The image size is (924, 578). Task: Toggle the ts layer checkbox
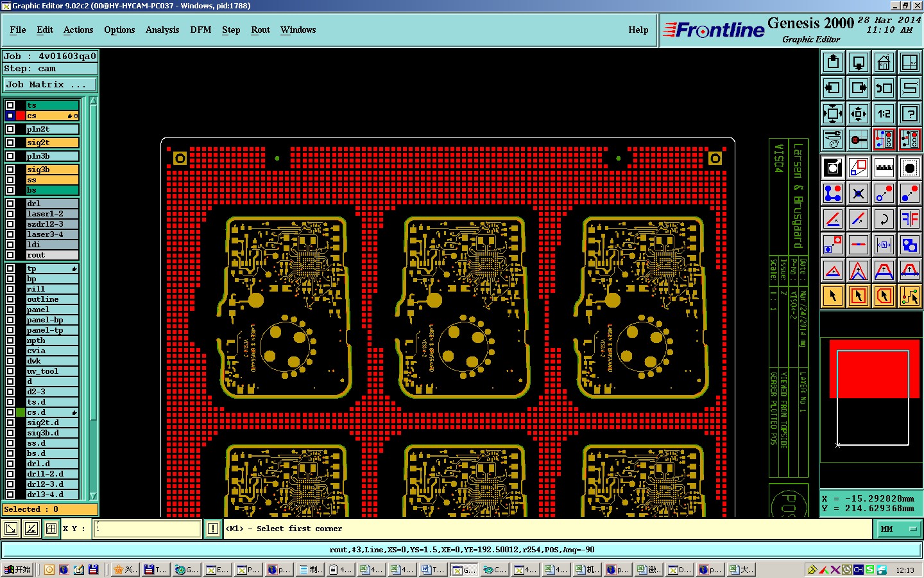[10, 105]
